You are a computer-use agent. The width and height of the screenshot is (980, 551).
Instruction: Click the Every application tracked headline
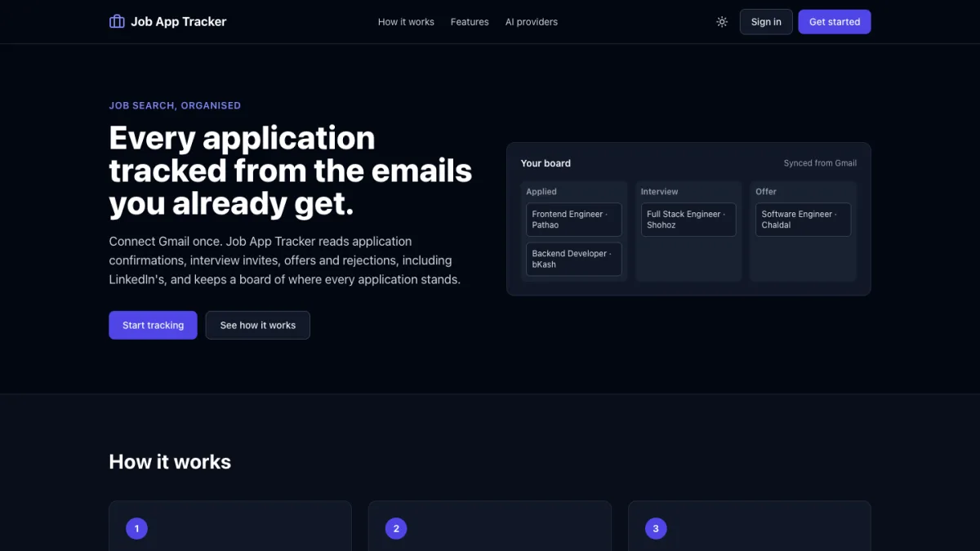click(291, 171)
